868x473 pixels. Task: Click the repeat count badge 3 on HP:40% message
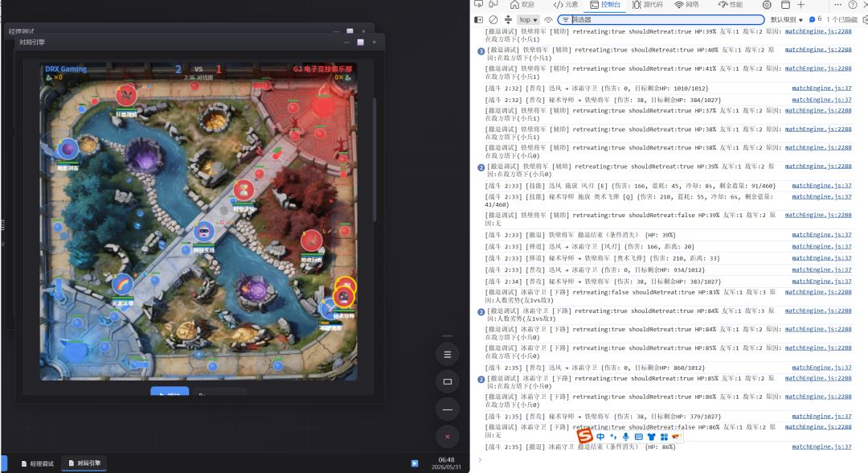(x=481, y=51)
